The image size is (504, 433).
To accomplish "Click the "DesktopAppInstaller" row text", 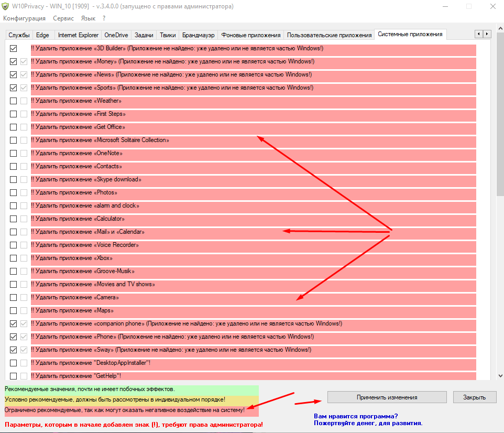I will [x=91, y=363].
